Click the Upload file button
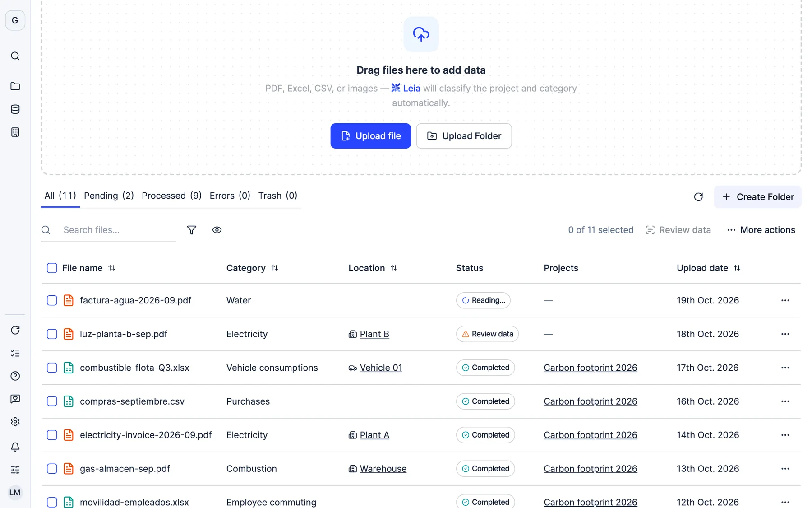Image resolution: width=812 pixels, height=508 pixels. pos(370,136)
